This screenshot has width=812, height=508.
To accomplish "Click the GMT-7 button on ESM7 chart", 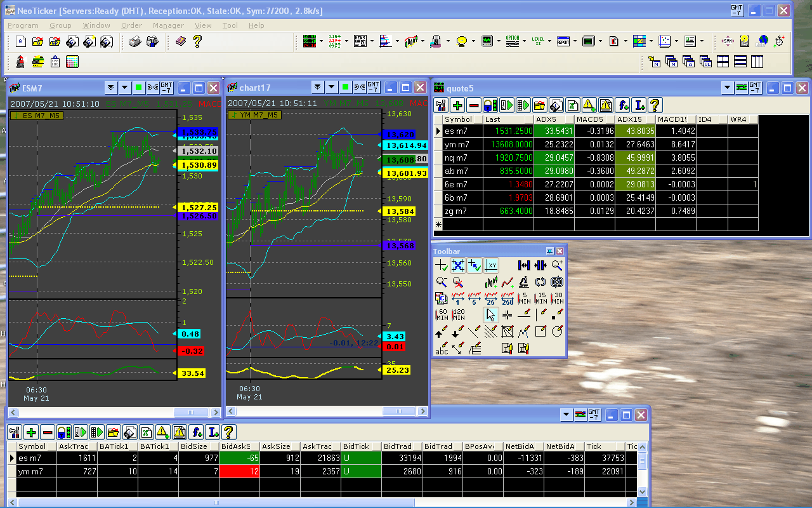I will pyautogui.click(x=166, y=88).
